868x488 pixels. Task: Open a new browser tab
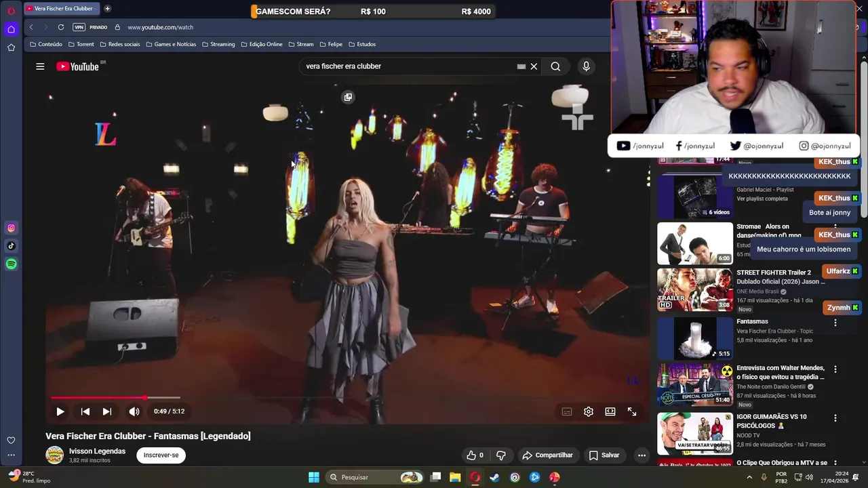[x=107, y=9]
